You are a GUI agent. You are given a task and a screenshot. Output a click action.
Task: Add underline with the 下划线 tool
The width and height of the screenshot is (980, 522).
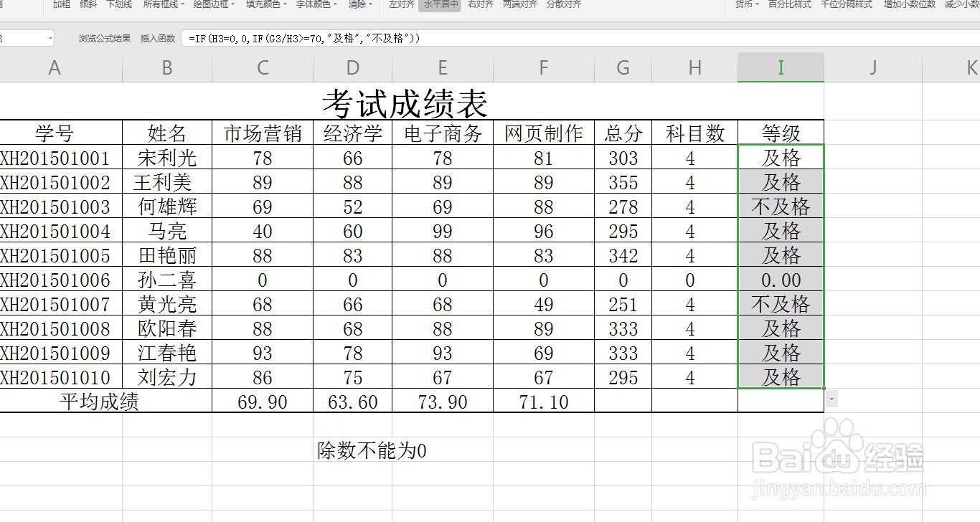tap(119, 5)
